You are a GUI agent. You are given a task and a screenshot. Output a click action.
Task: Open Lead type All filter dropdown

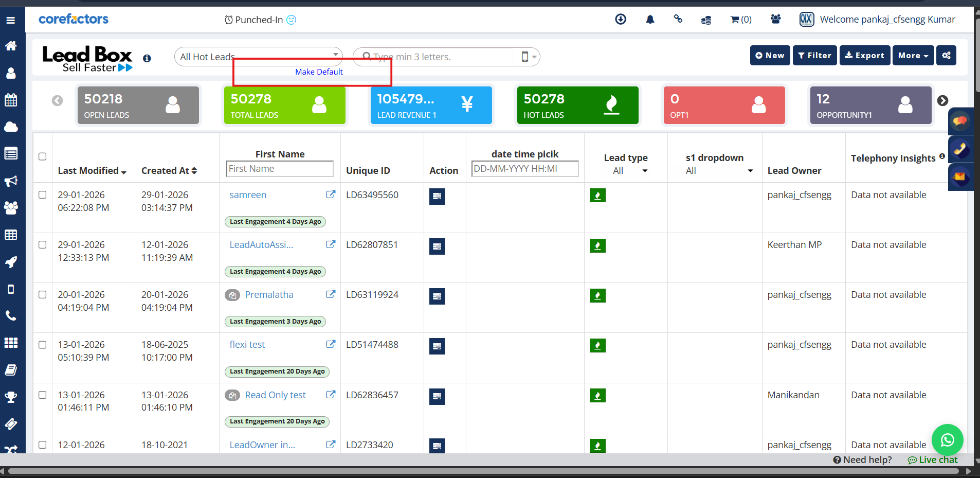[x=630, y=171]
